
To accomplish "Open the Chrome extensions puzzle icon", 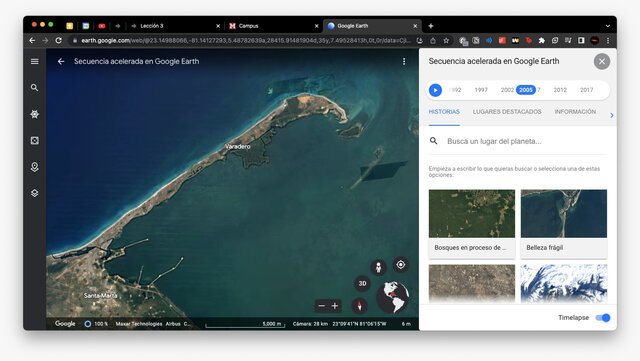I will click(542, 40).
